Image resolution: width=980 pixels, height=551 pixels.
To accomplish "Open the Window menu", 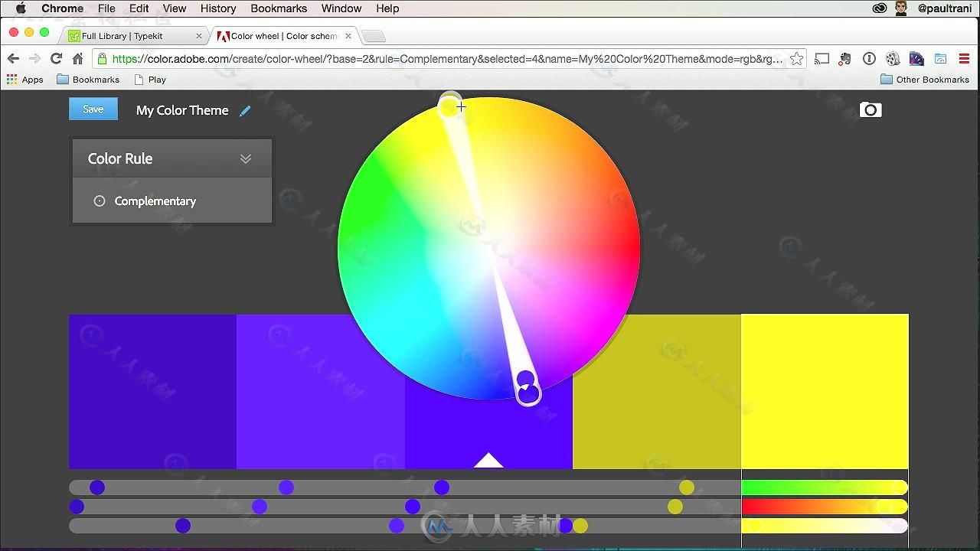I will tap(341, 8).
